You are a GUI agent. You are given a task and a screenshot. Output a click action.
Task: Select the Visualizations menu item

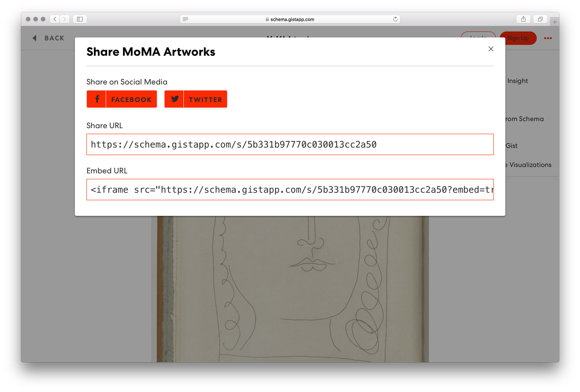pos(530,165)
